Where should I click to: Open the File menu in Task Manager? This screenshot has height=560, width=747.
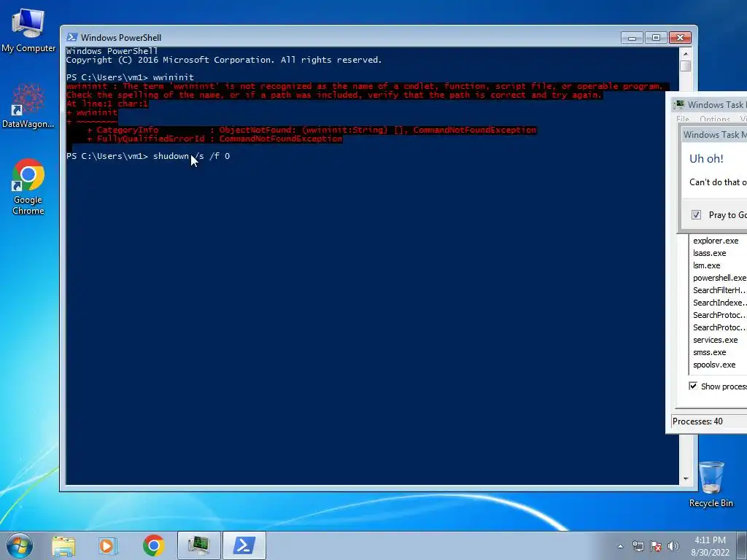pos(683,119)
